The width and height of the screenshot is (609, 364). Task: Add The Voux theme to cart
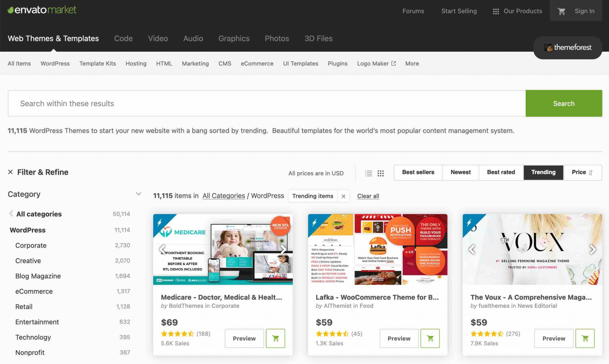pyautogui.click(x=585, y=338)
